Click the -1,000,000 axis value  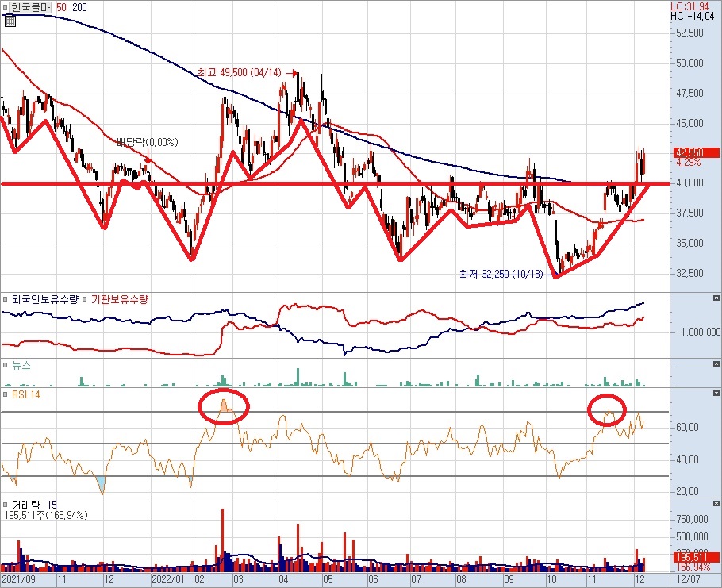point(697,332)
